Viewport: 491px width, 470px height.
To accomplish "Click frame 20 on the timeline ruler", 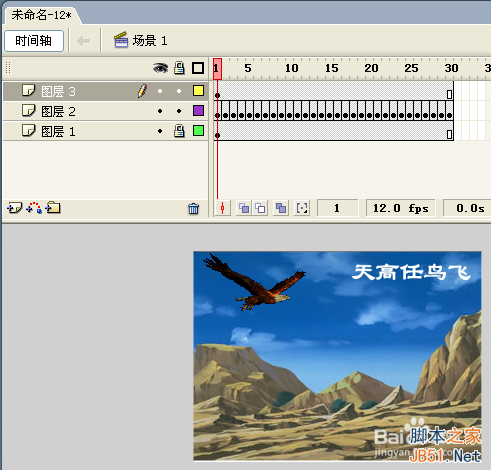I will click(371, 68).
